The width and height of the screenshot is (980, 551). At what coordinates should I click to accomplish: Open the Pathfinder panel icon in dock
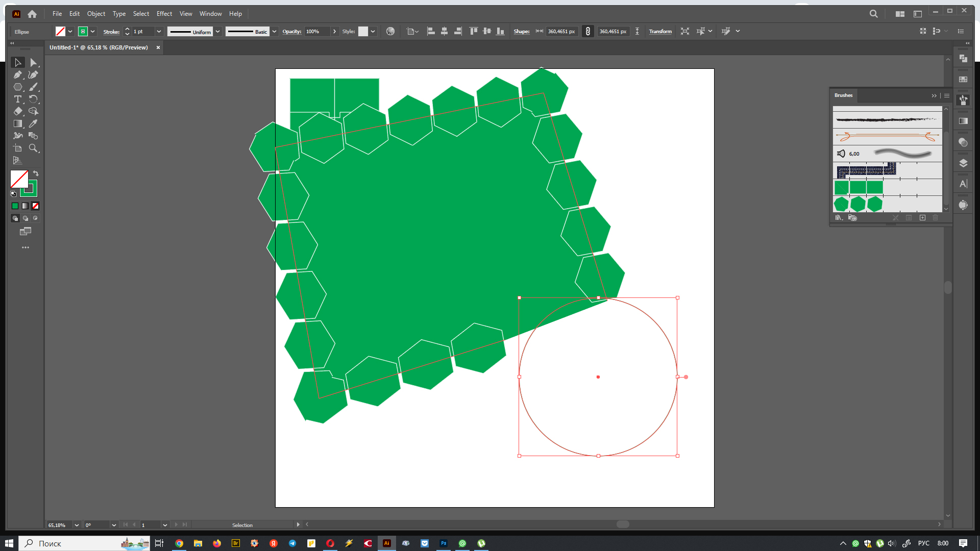[963, 59]
